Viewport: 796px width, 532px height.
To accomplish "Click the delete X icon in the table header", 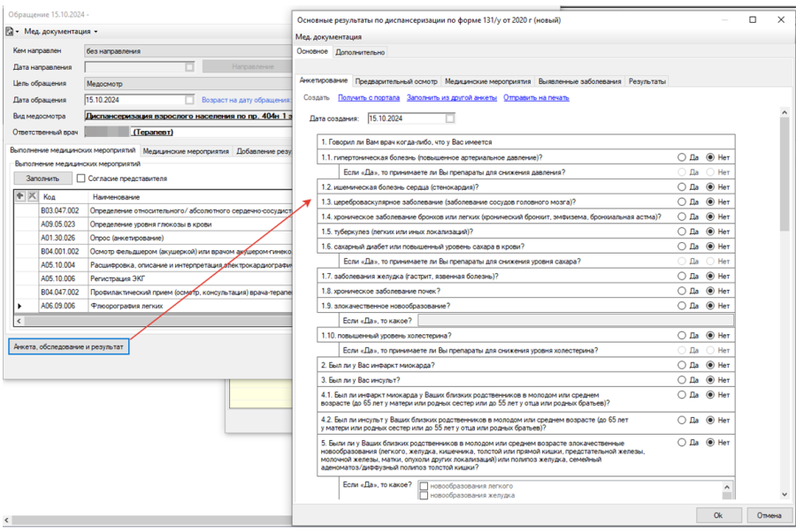I will coord(32,196).
